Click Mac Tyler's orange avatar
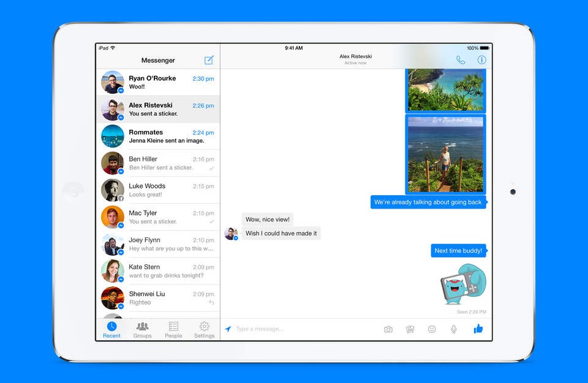The image size is (588, 383). (113, 217)
